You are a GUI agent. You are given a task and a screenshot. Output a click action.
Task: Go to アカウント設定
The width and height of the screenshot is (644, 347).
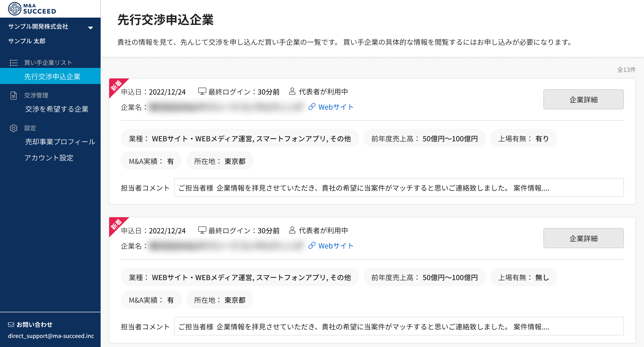pyautogui.click(x=49, y=158)
